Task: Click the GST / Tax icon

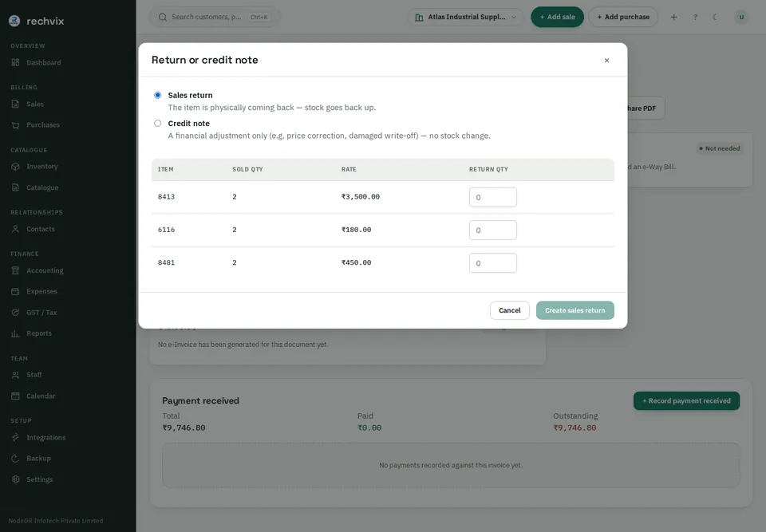Action: pos(16,312)
